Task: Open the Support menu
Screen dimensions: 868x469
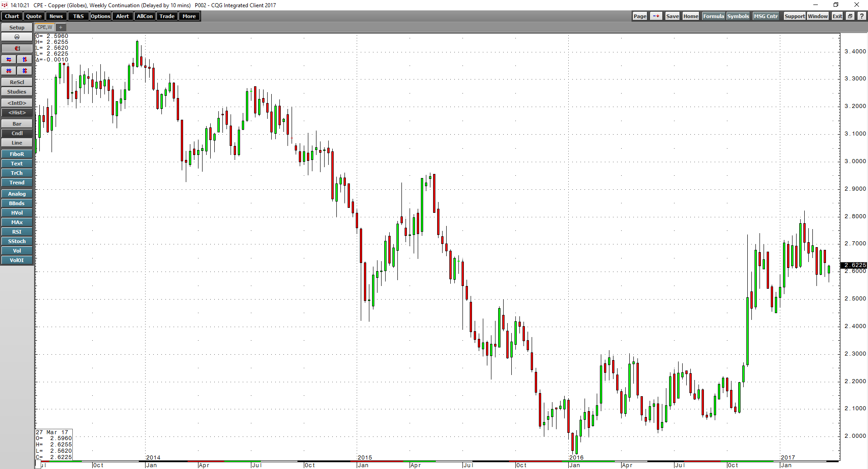Action: pos(794,16)
